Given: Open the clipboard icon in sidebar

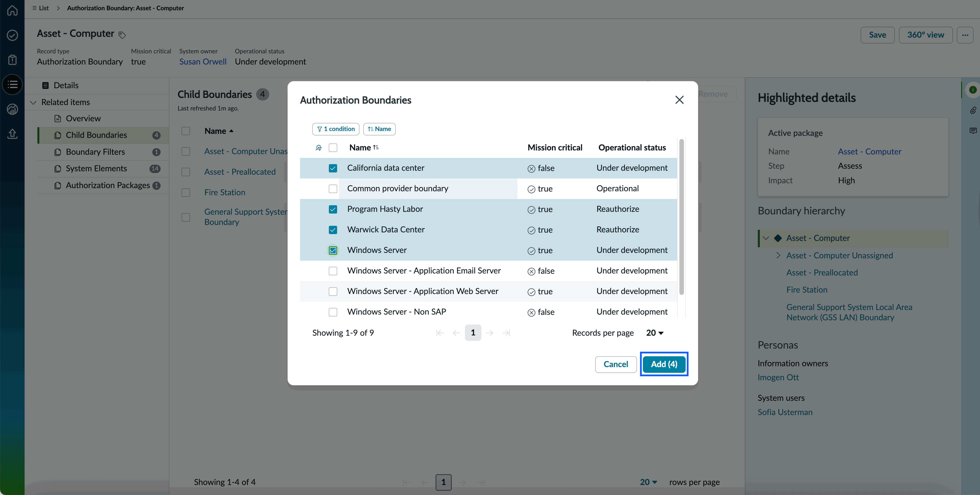Looking at the screenshot, I should point(12,60).
